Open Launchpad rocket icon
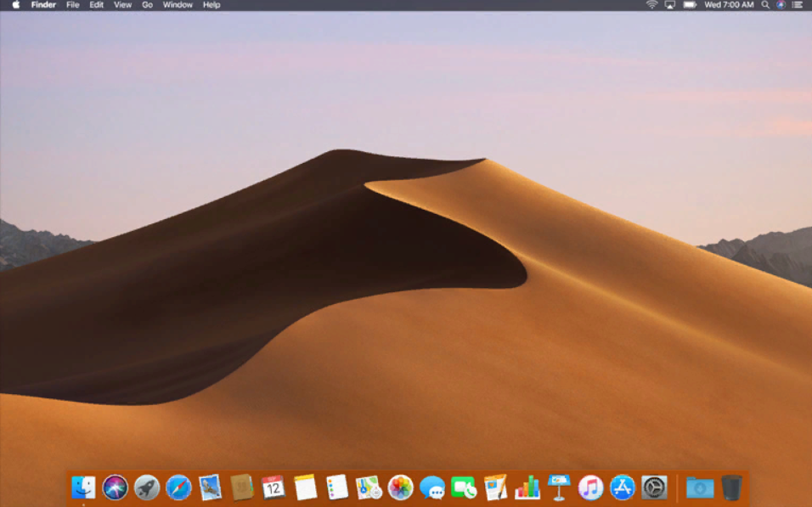The width and height of the screenshot is (812, 507). pos(147,487)
